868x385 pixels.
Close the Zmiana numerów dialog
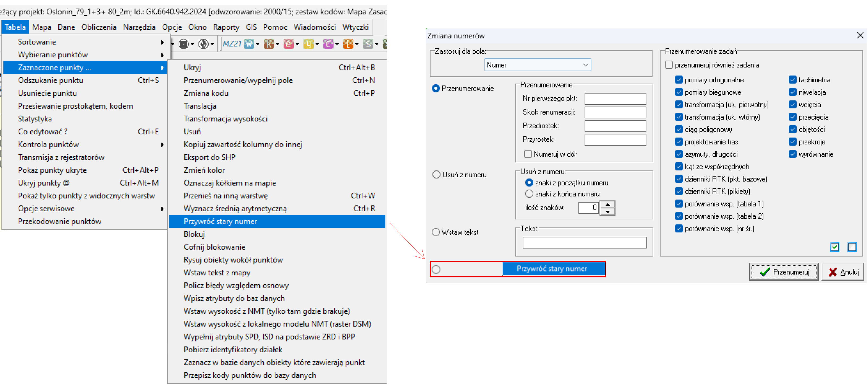860,35
